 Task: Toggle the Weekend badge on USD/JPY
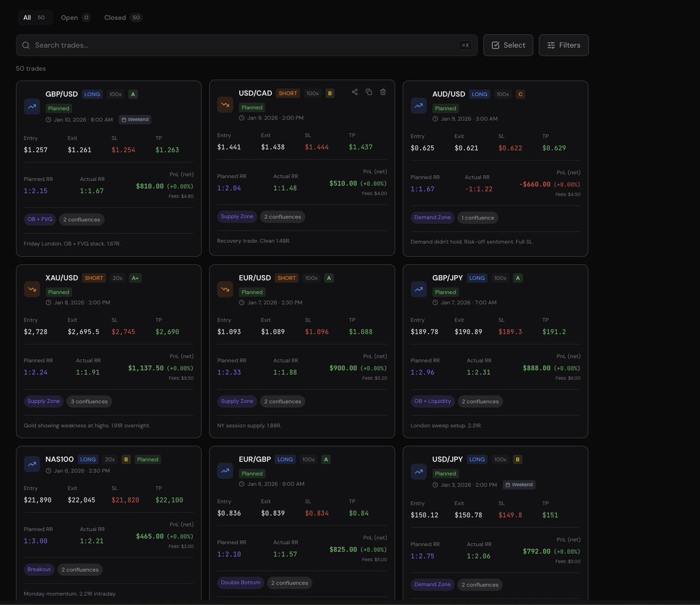pos(519,485)
